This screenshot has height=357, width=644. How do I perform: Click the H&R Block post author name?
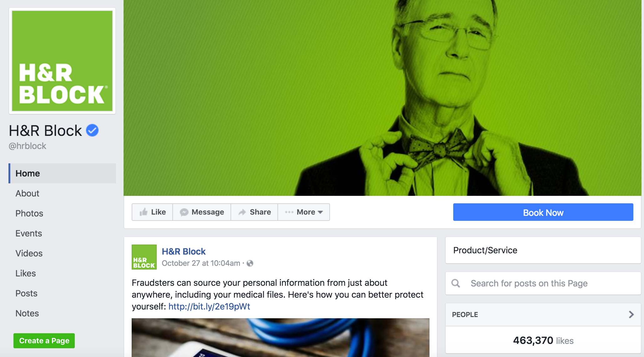tap(184, 251)
